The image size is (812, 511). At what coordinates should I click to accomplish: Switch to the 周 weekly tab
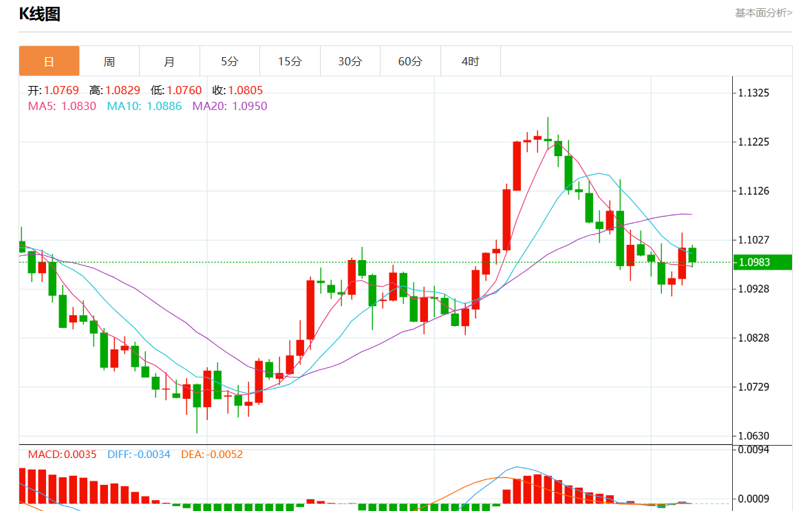click(x=109, y=61)
